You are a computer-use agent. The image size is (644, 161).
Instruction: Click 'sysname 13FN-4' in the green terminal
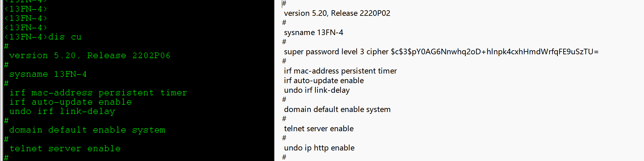click(48, 74)
